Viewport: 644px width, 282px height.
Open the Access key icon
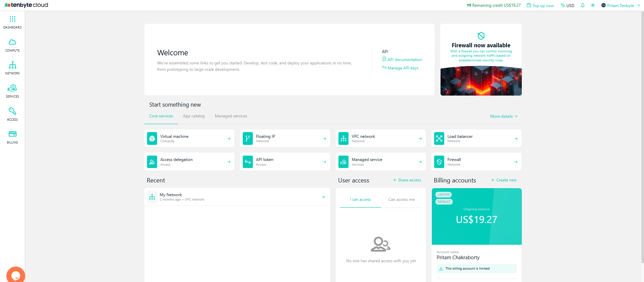tap(12, 111)
